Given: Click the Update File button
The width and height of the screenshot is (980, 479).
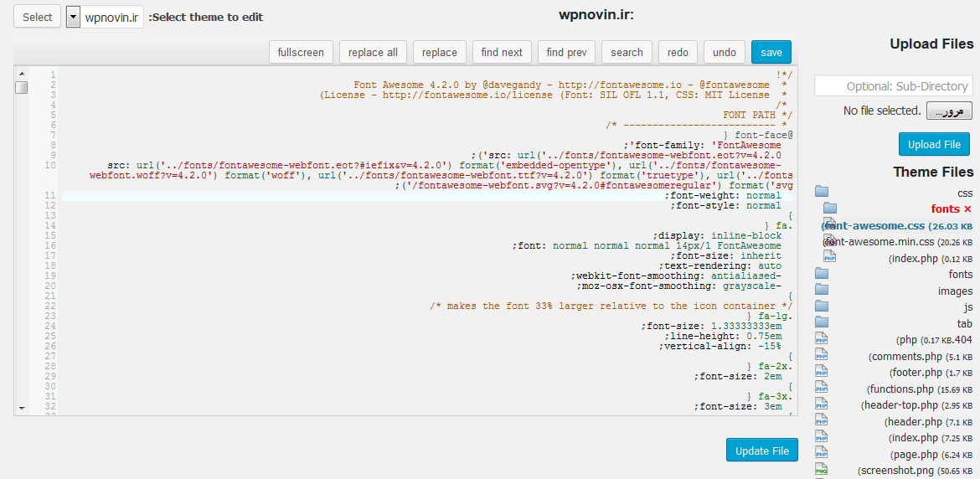Looking at the screenshot, I should click(x=762, y=451).
